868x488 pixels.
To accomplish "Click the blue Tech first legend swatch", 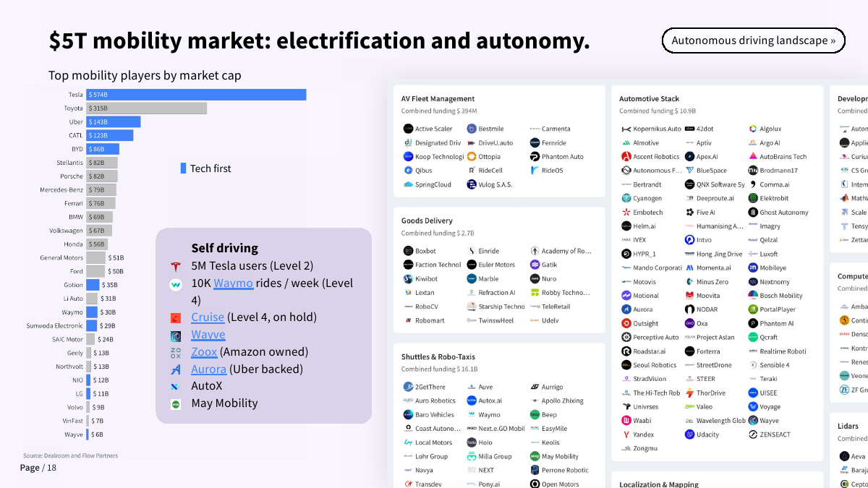I will pos(184,168).
